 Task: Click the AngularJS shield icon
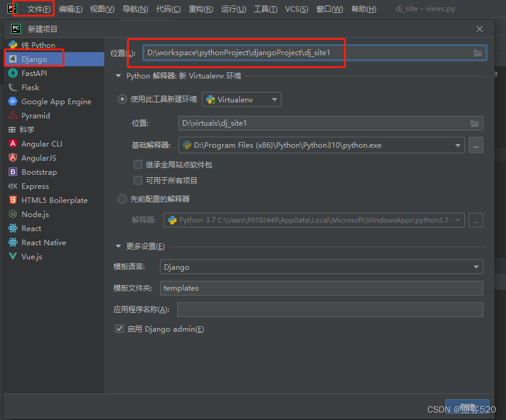click(13, 158)
